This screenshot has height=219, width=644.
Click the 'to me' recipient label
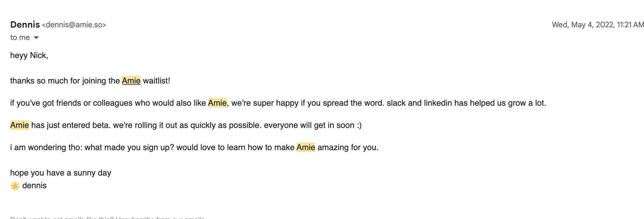20,37
